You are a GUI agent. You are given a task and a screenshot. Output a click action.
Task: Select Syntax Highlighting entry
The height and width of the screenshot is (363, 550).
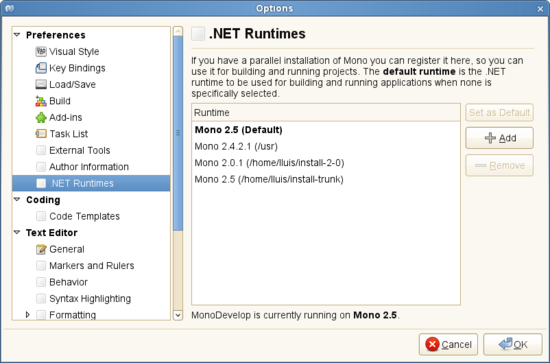point(90,299)
